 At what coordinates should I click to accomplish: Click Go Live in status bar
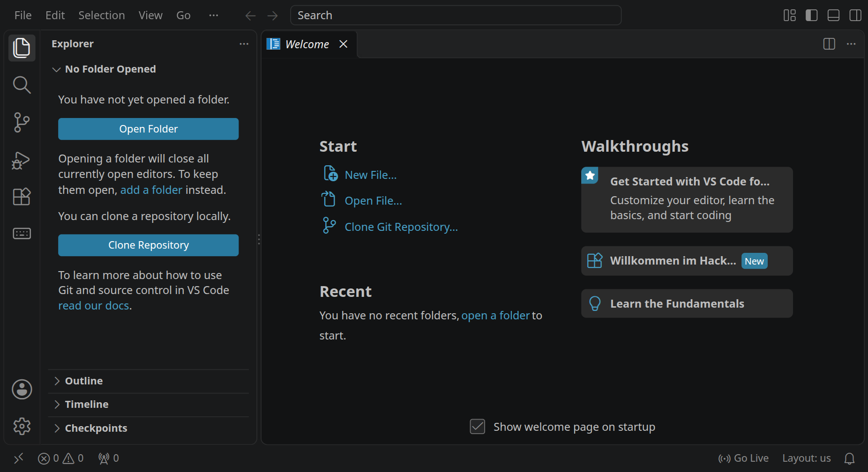(743, 458)
